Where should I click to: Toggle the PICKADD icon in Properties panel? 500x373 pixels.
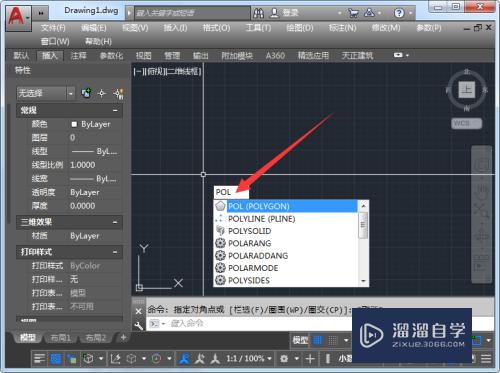click(119, 94)
